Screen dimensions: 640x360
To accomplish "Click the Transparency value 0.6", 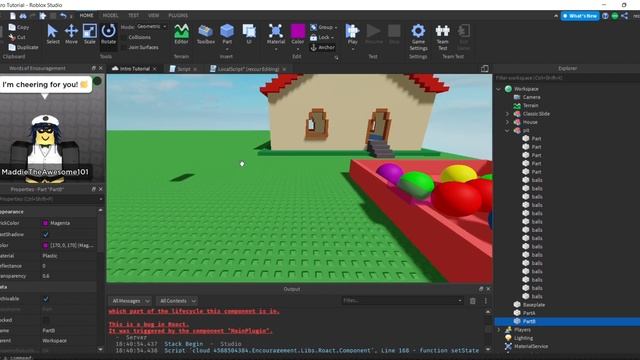I will [x=46, y=276].
